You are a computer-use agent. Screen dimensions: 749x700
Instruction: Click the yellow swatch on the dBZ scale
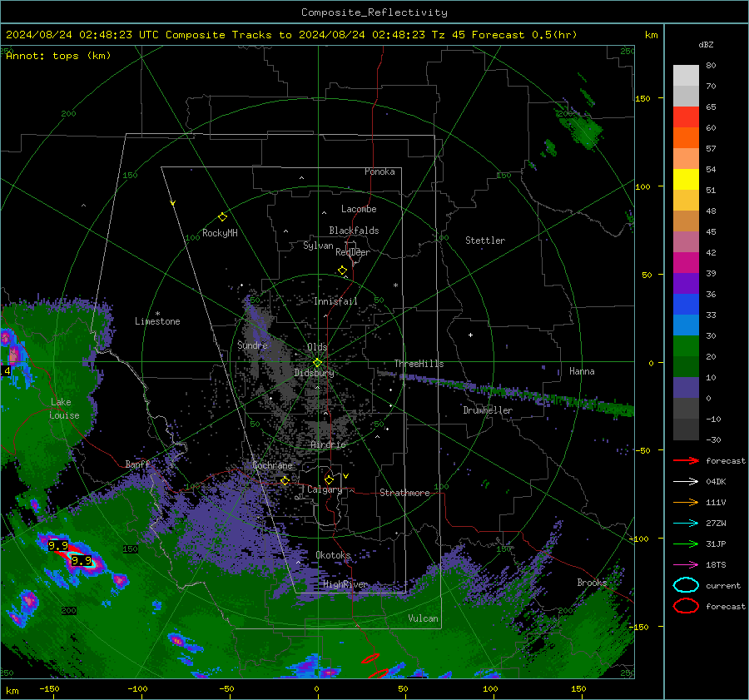(x=686, y=179)
